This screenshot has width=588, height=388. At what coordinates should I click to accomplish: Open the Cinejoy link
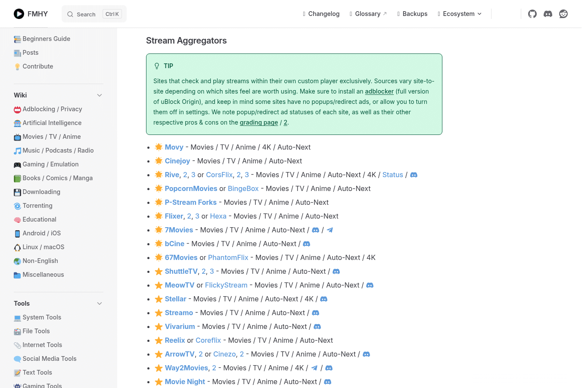(x=177, y=161)
